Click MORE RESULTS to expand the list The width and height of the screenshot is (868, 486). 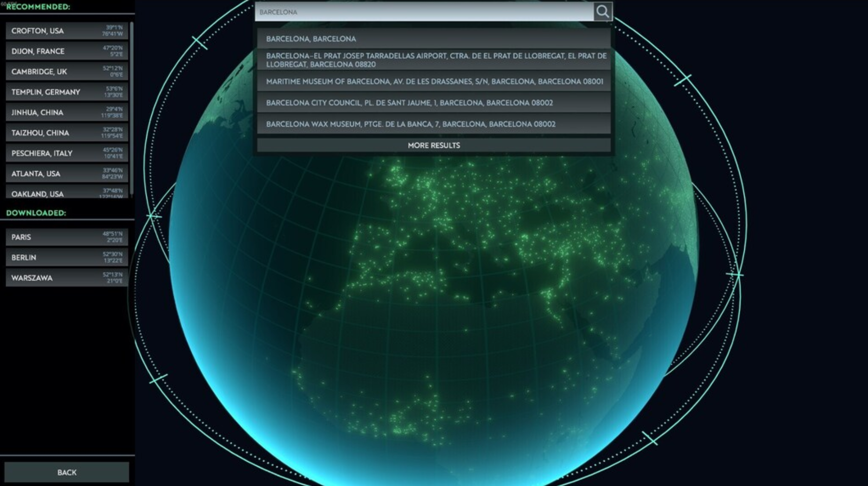(x=434, y=145)
